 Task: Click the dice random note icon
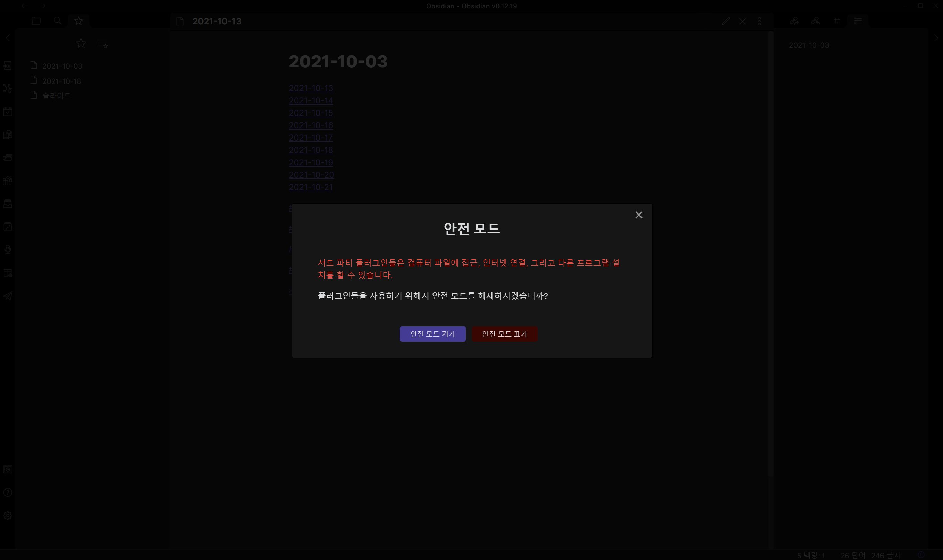(8, 227)
